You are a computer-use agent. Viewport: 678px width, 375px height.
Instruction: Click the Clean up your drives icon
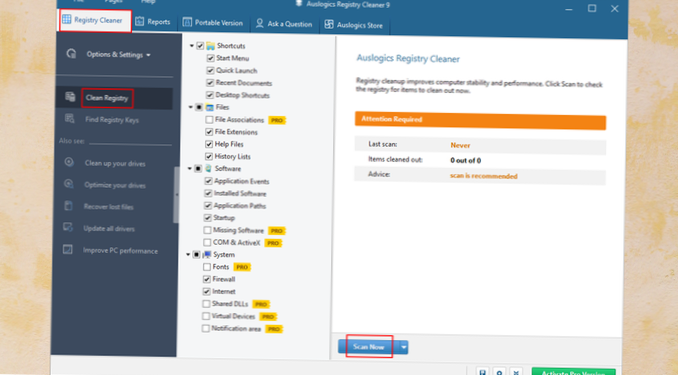pyautogui.click(x=69, y=162)
